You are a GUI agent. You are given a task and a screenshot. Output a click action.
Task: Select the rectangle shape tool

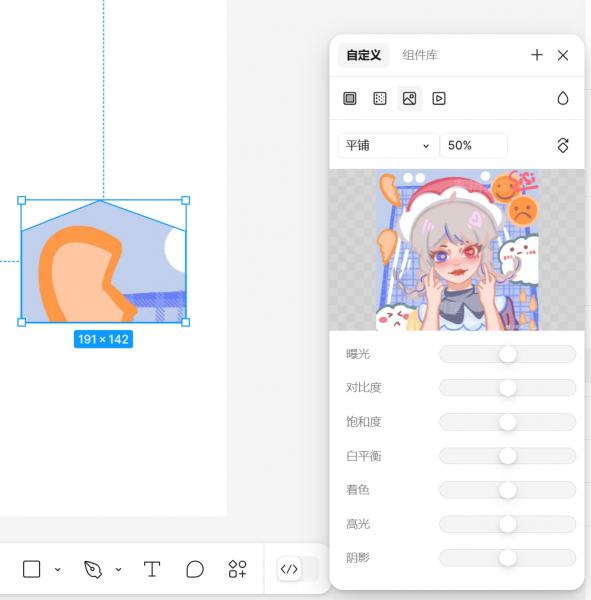tap(31, 569)
